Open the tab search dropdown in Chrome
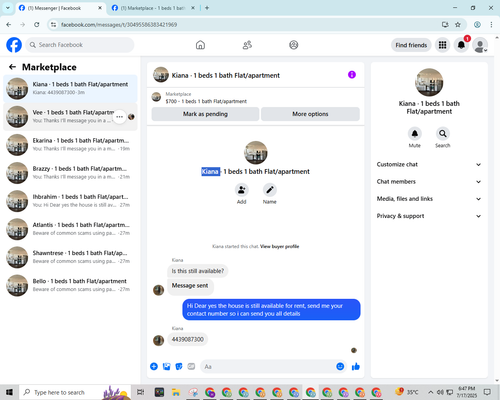500x400 pixels. [8, 8]
